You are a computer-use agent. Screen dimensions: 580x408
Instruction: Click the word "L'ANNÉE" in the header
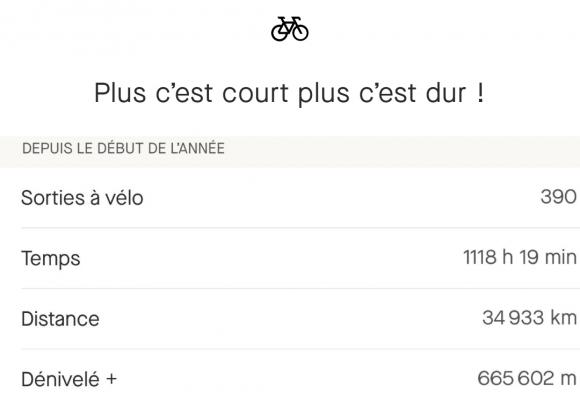coord(198,148)
